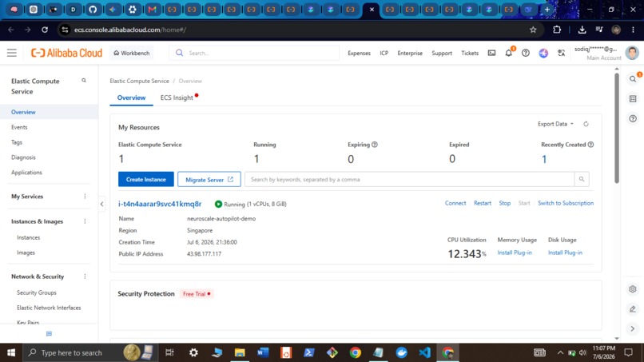644x362 pixels.
Task: Open Visual Studio Code from taskbar
Action: (425, 352)
